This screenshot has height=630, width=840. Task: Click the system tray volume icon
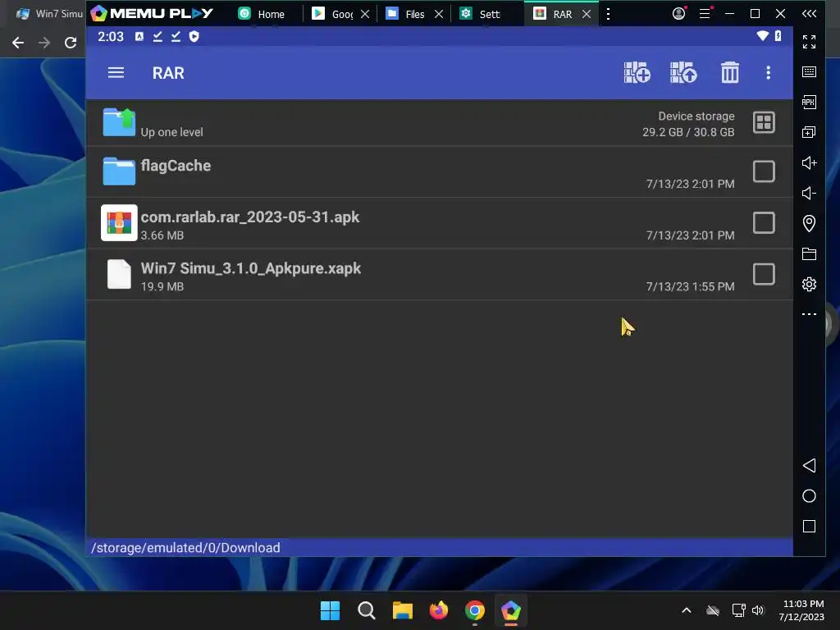[x=757, y=610]
